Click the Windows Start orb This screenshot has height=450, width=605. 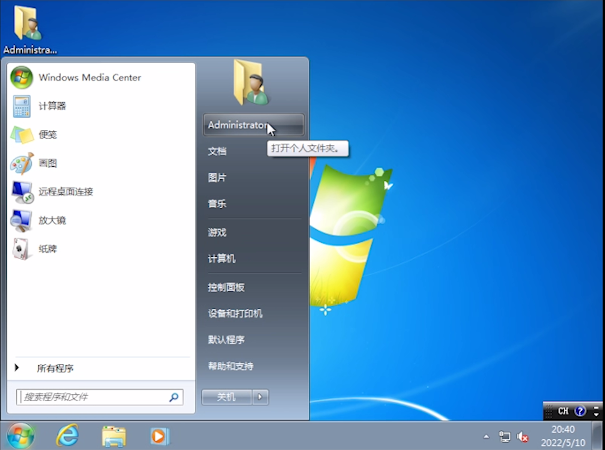(21, 436)
